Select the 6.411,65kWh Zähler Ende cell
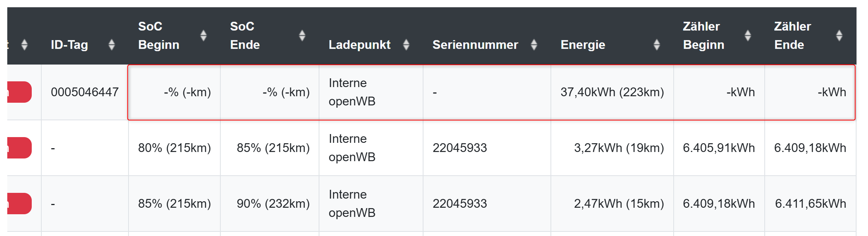Image resolution: width=868 pixels, height=236 pixels. point(810,204)
